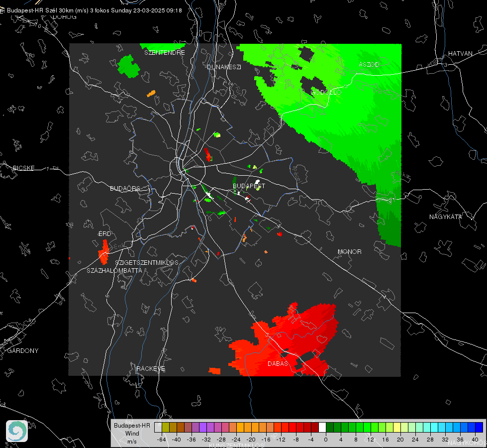
Task: Click the green echo blob west of Szentendre
Action: (128, 66)
